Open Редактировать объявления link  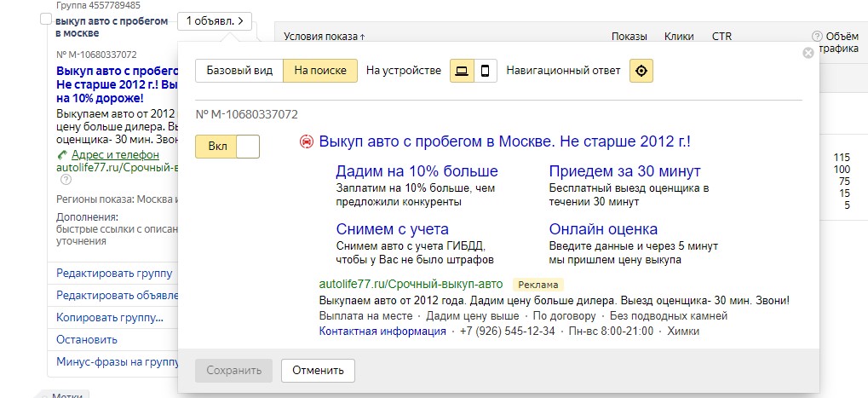(x=118, y=296)
